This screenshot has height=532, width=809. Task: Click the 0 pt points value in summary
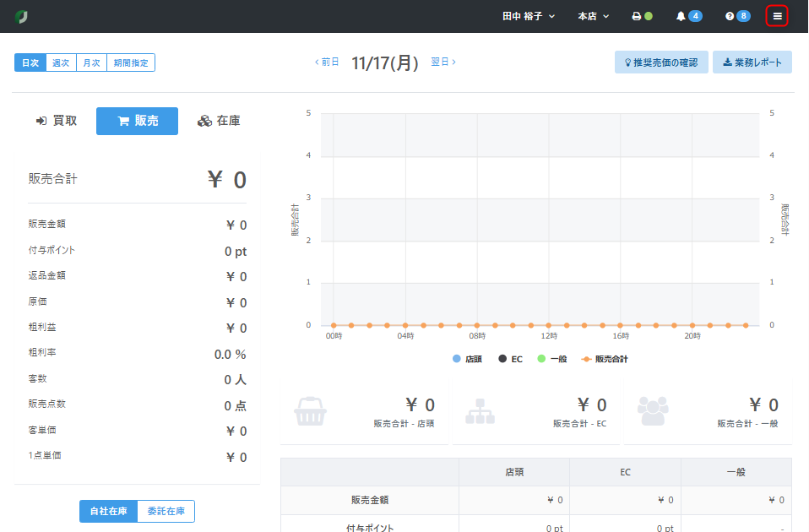click(236, 252)
